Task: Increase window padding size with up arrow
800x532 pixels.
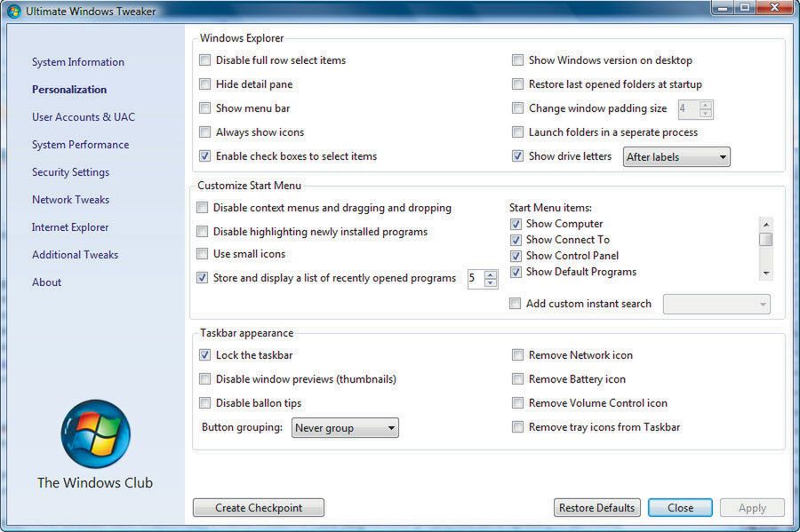Action: [x=706, y=105]
